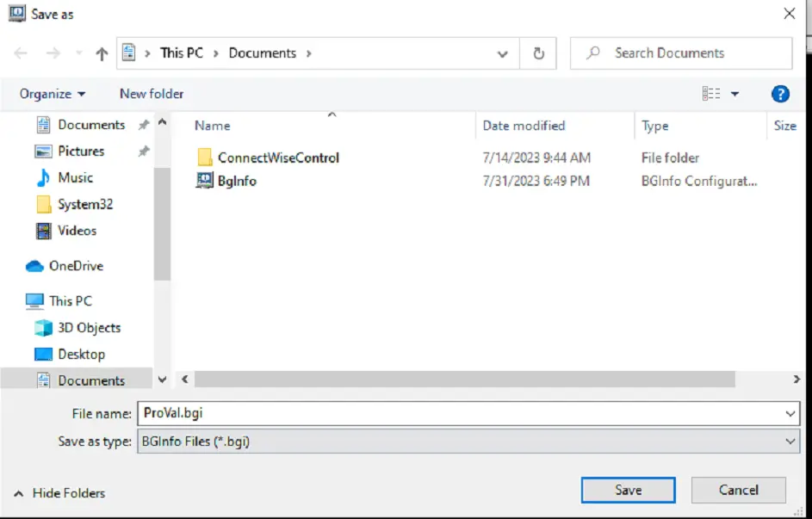Click the System32 folder icon
This screenshot has height=519, width=812.
tap(44, 204)
